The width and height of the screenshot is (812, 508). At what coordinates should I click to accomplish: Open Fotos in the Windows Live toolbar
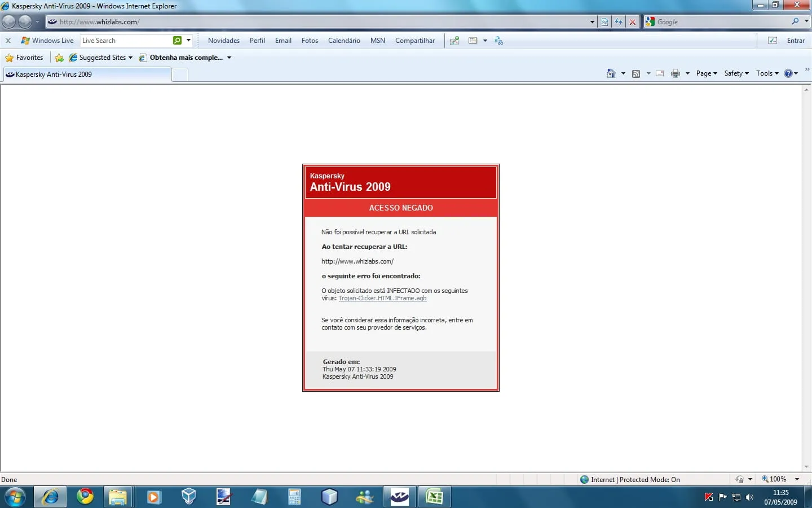[310, 41]
